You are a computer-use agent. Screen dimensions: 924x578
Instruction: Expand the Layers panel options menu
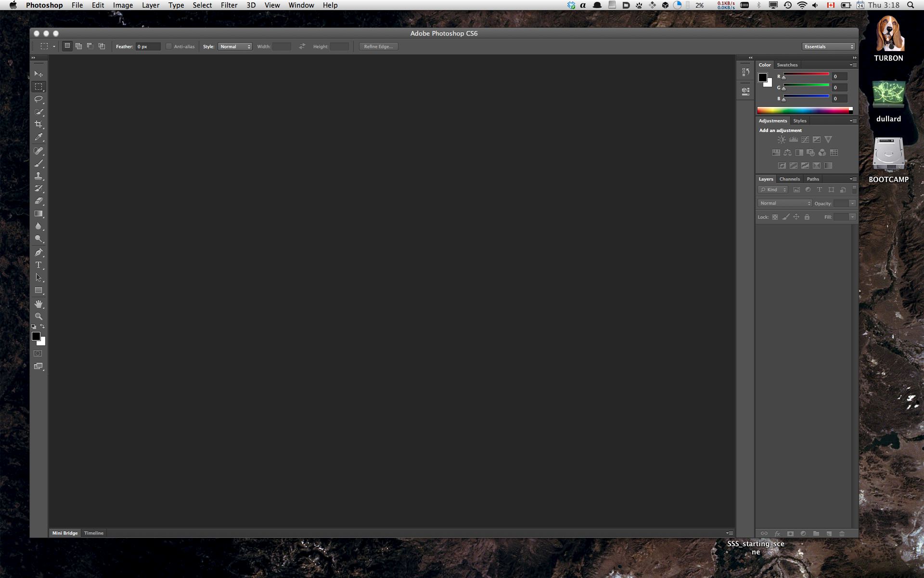852,179
